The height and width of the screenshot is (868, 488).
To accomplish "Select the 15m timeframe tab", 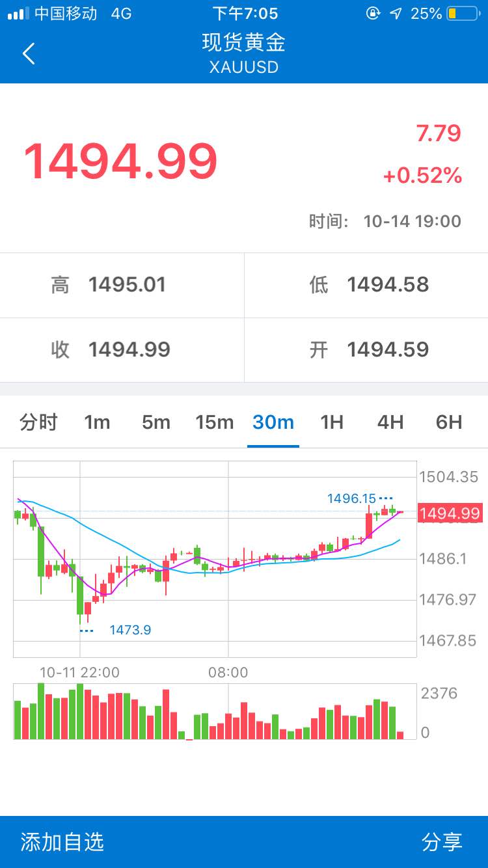I will (215, 422).
